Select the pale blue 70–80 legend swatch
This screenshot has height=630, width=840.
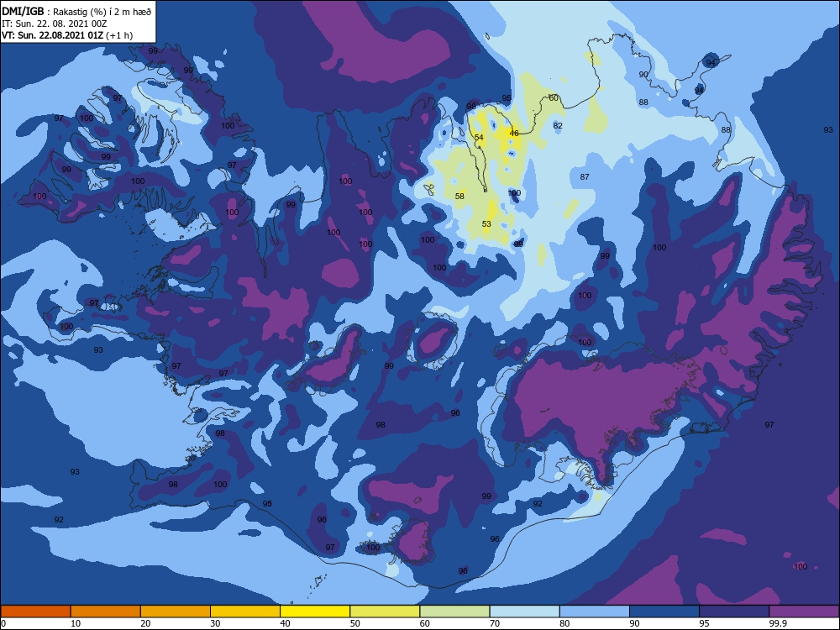click(524, 612)
